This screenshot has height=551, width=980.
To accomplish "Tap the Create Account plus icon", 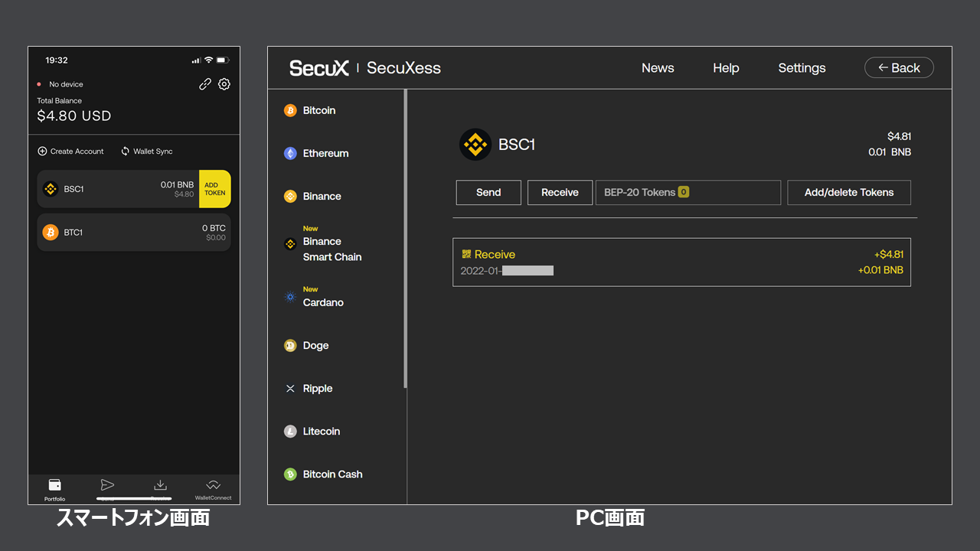I will (x=42, y=152).
